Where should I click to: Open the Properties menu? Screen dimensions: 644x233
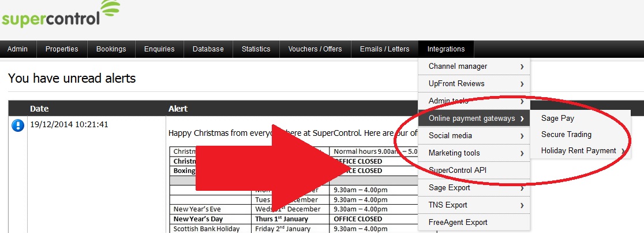pos(62,49)
